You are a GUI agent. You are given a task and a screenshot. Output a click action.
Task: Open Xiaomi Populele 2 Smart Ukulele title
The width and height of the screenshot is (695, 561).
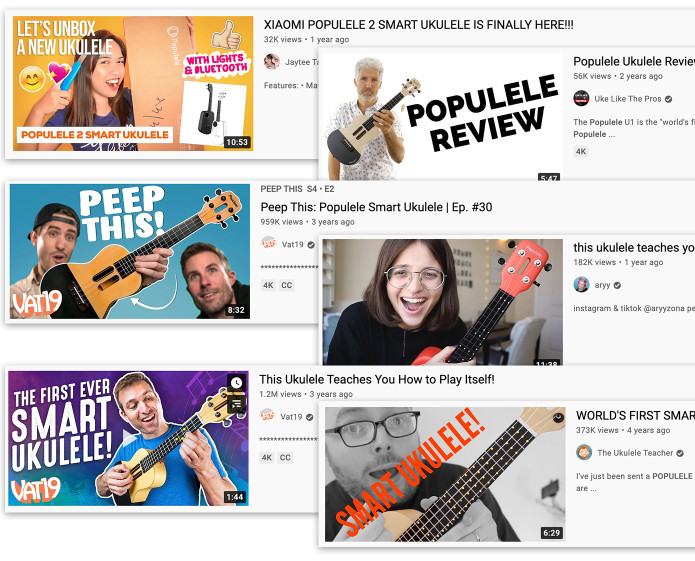pos(418,25)
